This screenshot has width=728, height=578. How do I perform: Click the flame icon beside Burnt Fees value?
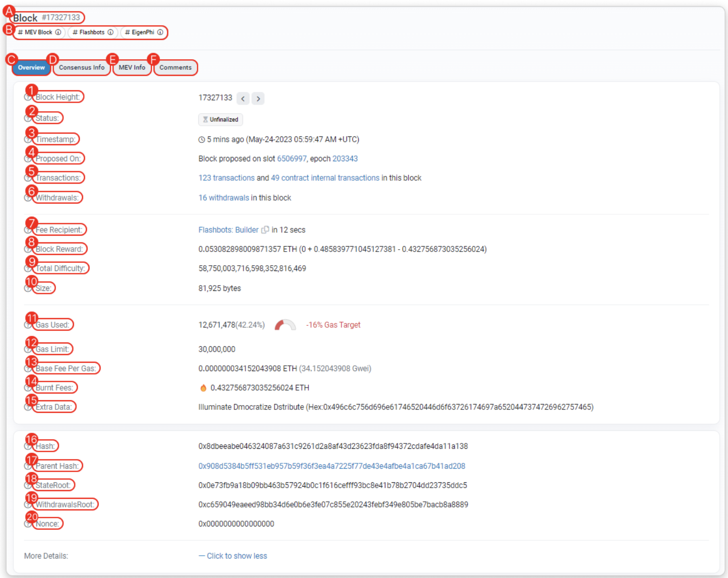click(203, 388)
